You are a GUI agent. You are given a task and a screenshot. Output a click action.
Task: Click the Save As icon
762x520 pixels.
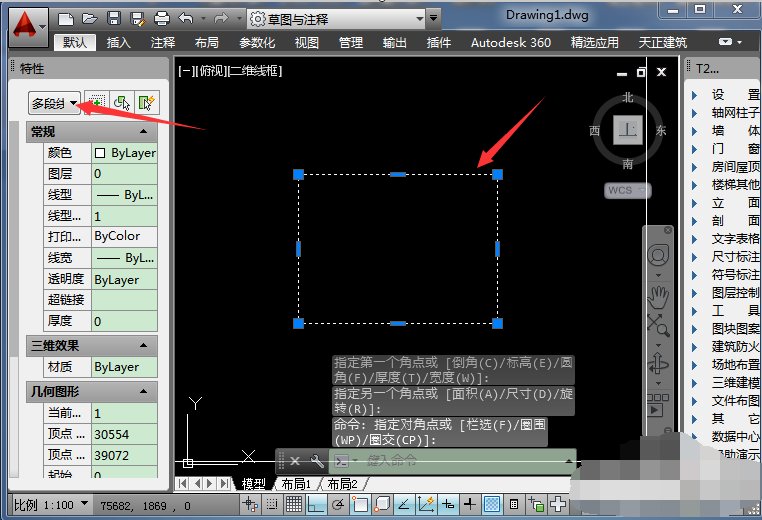click(x=138, y=19)
